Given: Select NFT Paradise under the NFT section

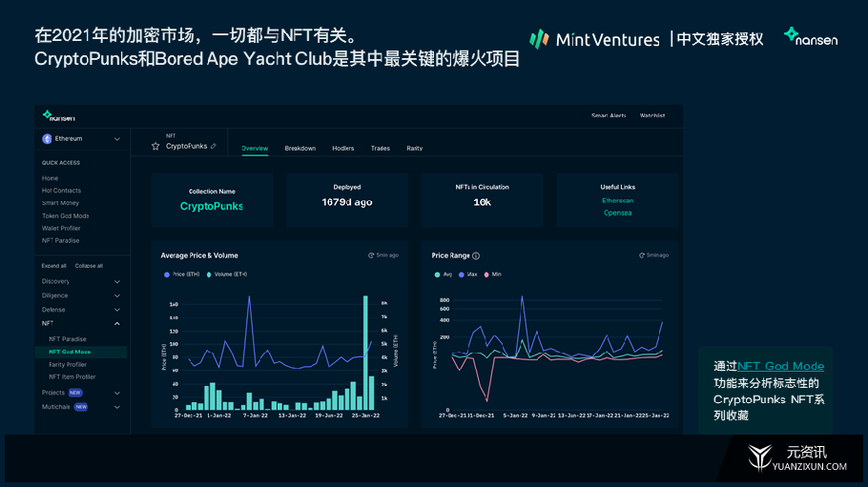Looking at the screenshot, I should tap(68, 339).
